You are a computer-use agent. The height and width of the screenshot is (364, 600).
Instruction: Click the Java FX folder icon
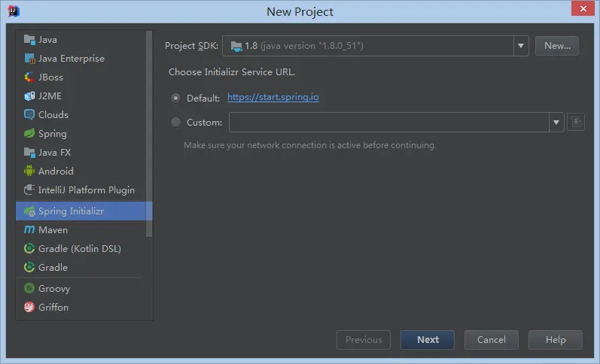29,152
